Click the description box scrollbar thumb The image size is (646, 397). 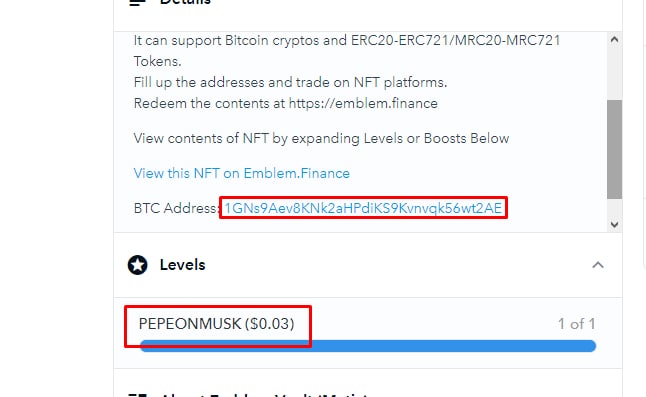click(614, 149)
